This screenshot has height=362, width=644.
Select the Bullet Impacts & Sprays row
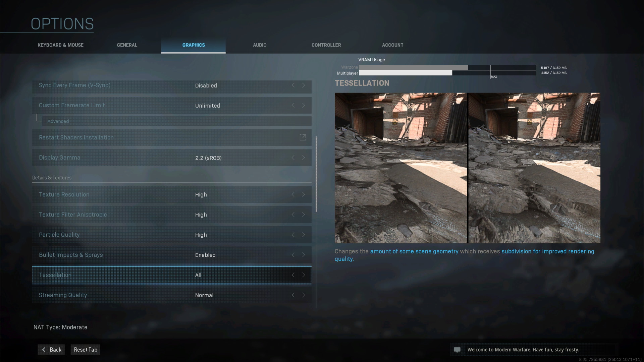(x=172, y=255)
